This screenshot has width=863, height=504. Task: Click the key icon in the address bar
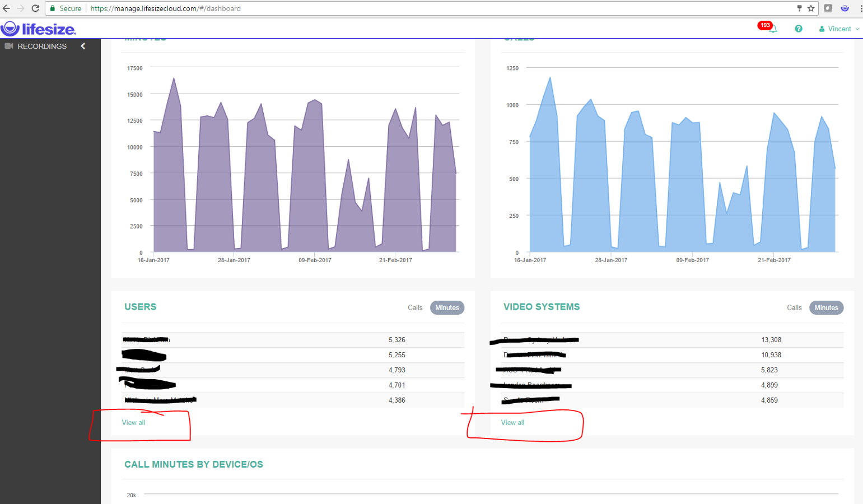801,8
